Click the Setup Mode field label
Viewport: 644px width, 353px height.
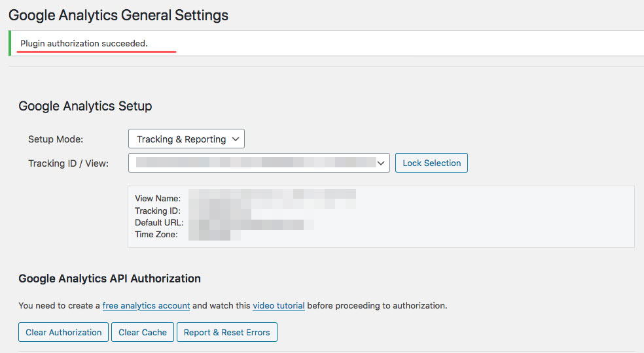tap(56, 139)
